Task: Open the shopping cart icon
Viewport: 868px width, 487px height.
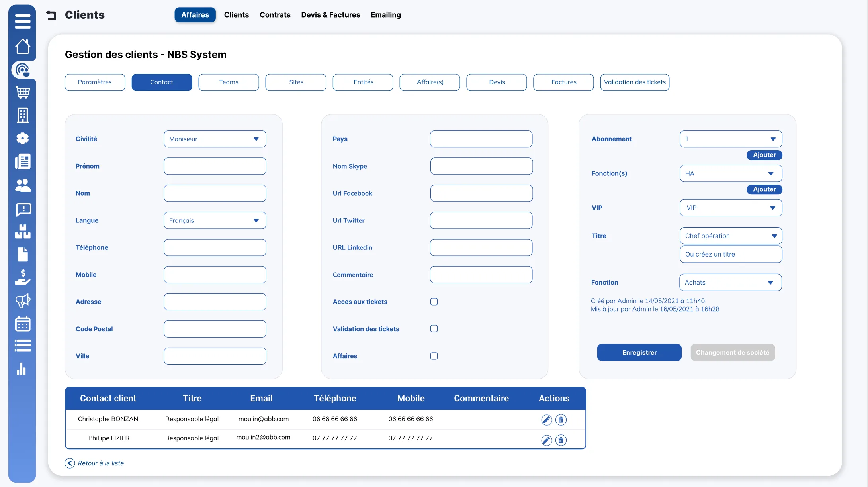Action: pyautogui.click(x=23, y=92)
